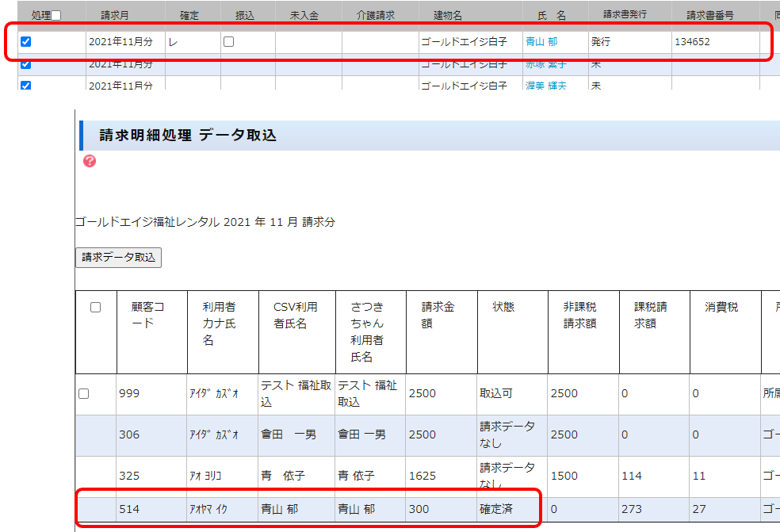The image size is (780, 532).
Task: Open the 青山 郁 name link
Action: click(x=541, y=42)
